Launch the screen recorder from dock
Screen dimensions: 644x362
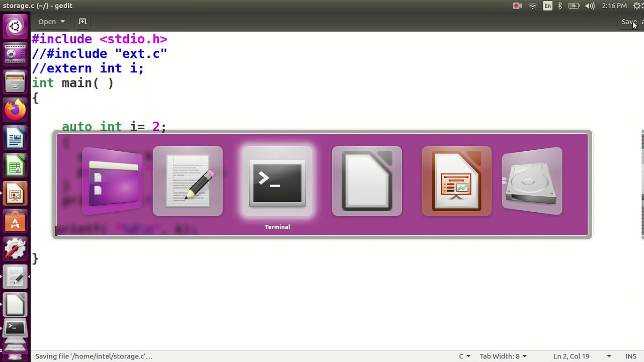15,54
